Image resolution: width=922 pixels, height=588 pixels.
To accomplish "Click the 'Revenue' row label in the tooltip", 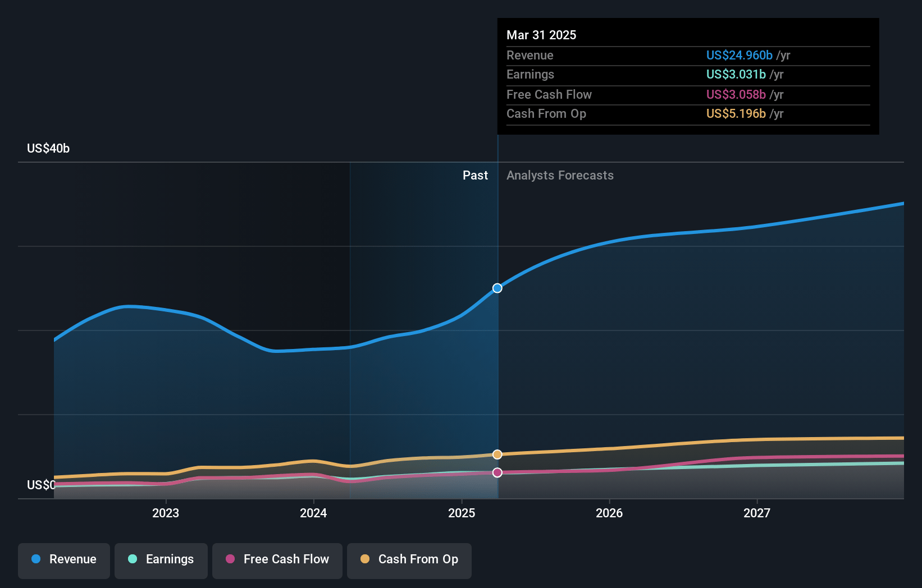I will 530,55.
